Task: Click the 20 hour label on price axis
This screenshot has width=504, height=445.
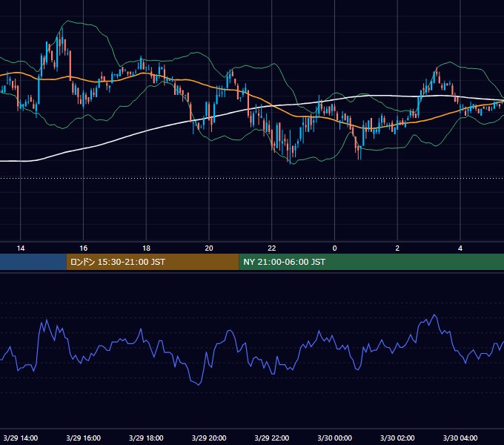Action: pyautogui.click(x=209, y=248)
